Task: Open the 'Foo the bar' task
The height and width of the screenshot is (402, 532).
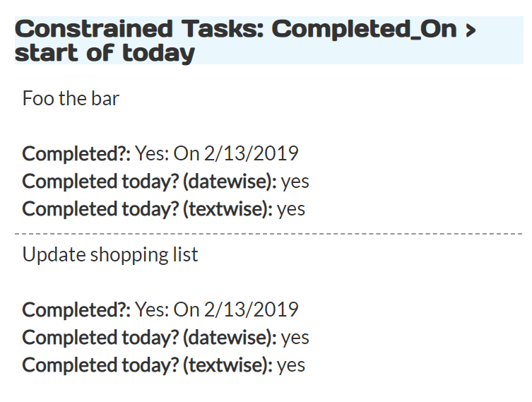Action: [x=71, y=98]
